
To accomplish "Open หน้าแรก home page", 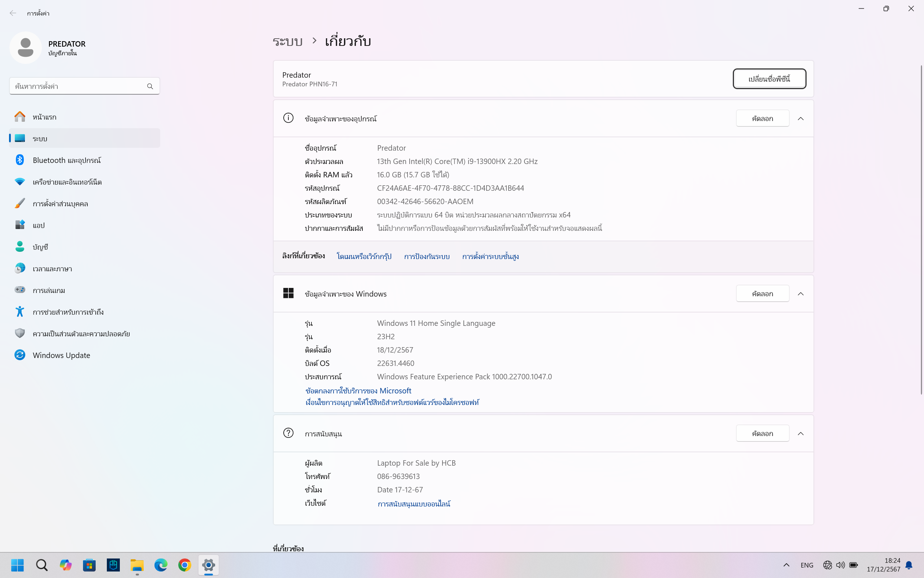I will (84, 117).
